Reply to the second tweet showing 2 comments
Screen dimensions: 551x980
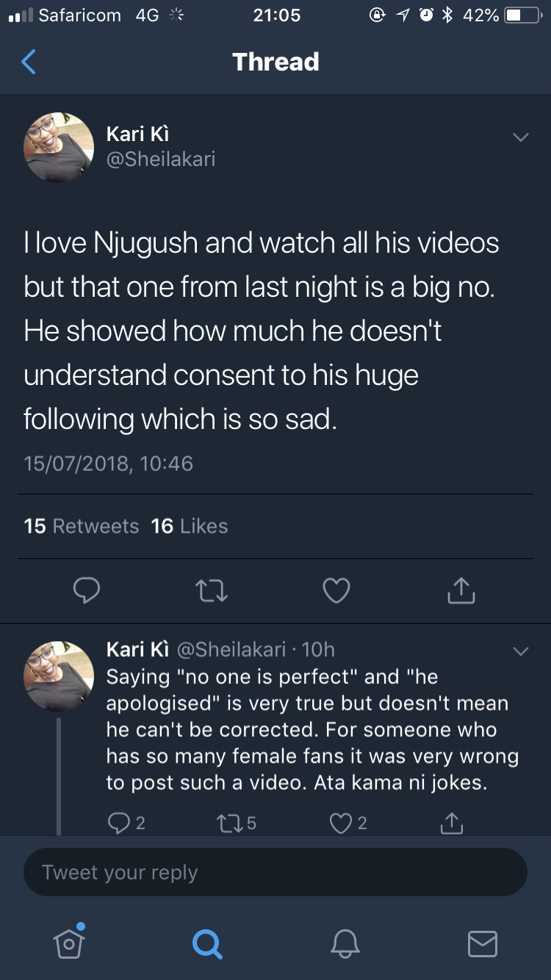pos(126,824)
